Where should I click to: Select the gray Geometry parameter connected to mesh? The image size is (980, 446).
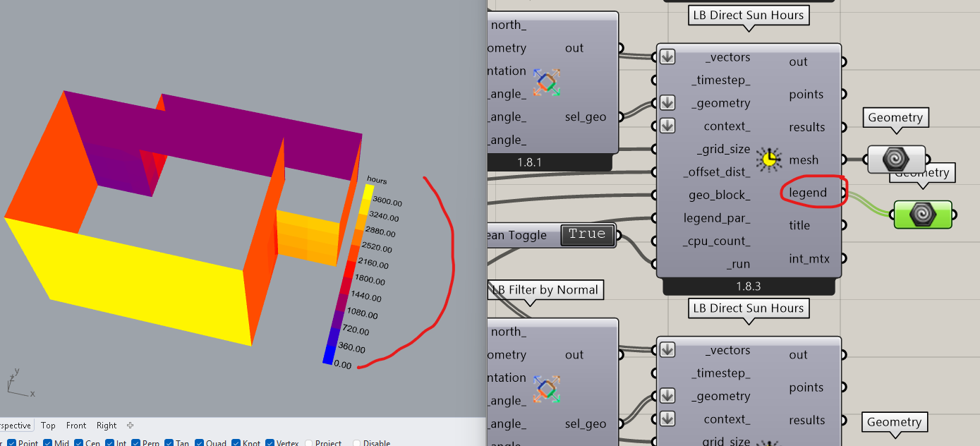(x=895, y=159)
